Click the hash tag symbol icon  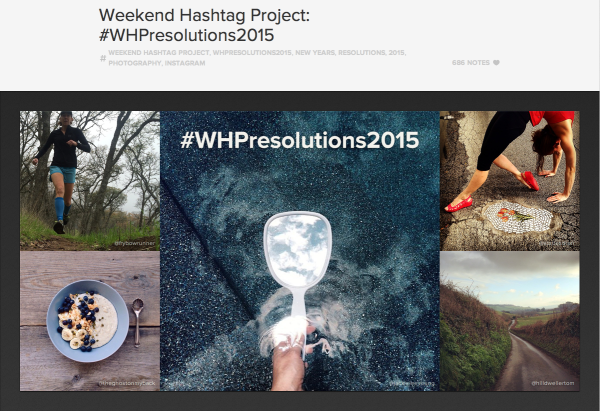pos(103,58)
